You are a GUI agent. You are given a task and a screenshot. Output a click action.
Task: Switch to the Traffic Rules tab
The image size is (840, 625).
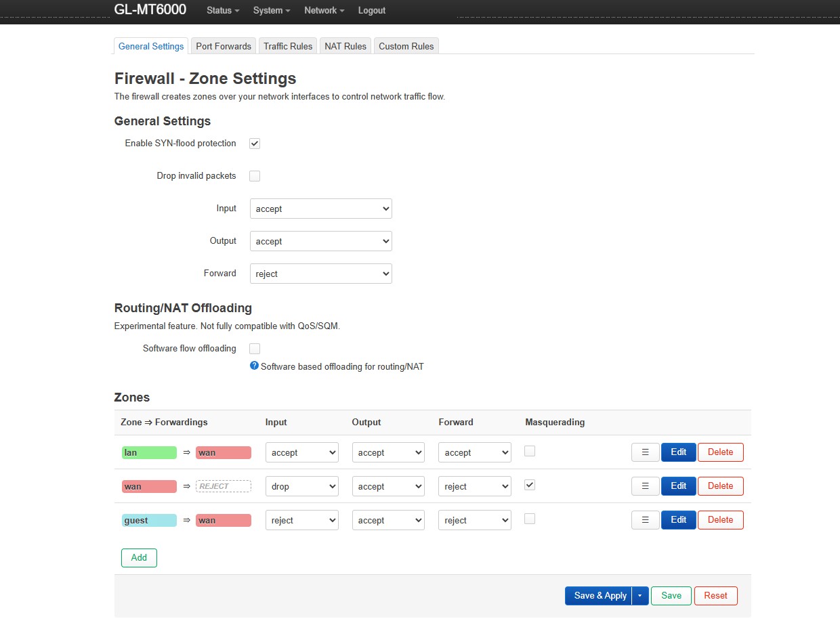click(288, 46)
